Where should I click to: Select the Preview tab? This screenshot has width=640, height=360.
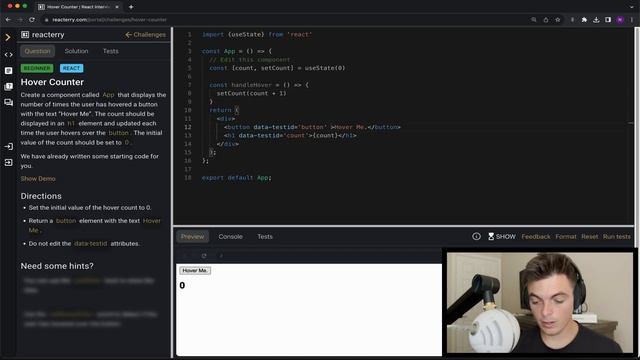tap(192, 237)
